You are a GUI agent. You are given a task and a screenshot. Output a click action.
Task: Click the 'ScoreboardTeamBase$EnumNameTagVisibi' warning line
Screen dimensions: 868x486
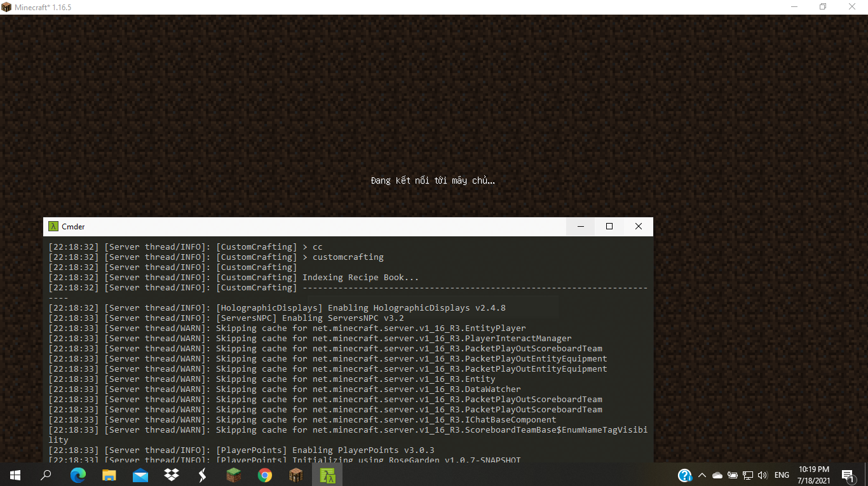(348, 435)
